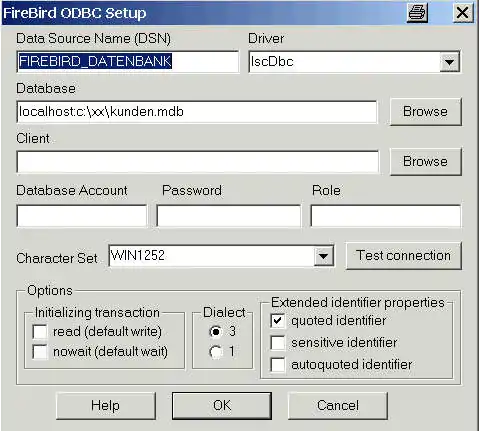Enable nowait (default wait) checkbox
Viewport: 479px width, 431px height.
point(40,352)
